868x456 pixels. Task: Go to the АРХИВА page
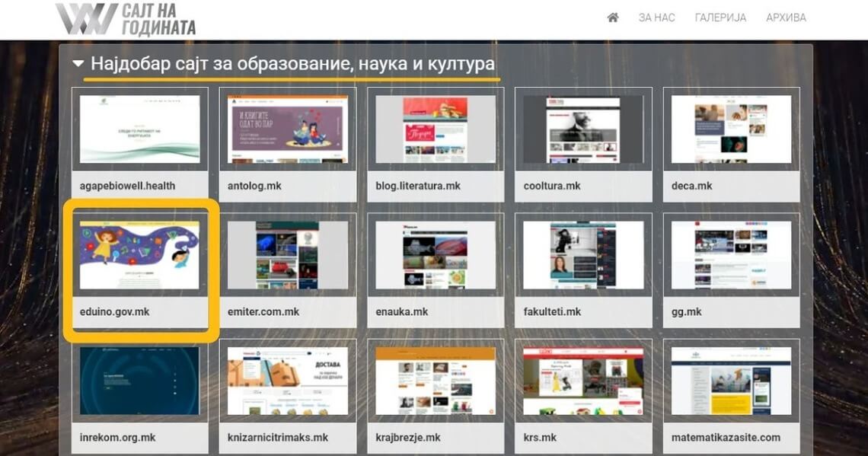pyautogui.click(x=786, y=18)
